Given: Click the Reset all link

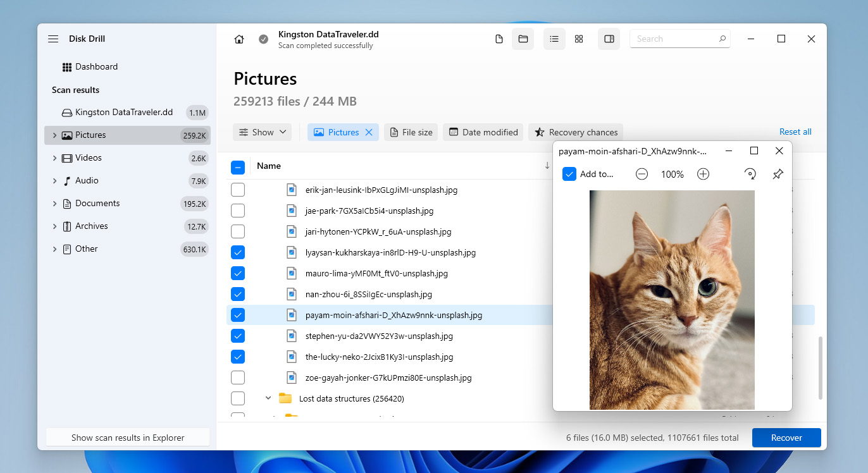Looking at the screenshot, I should coord(795,132).
